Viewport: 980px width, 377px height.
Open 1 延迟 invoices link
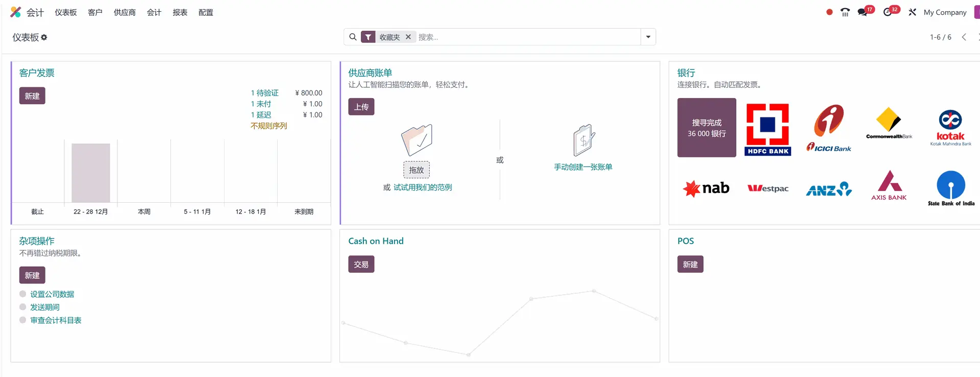pyautogui.click(x=261, y=115)
